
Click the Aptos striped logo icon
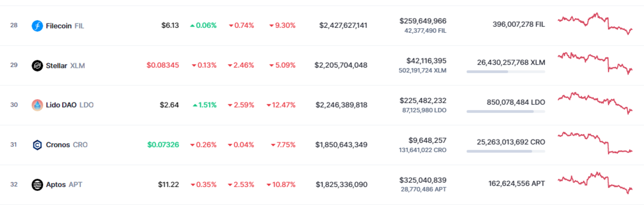37,184
